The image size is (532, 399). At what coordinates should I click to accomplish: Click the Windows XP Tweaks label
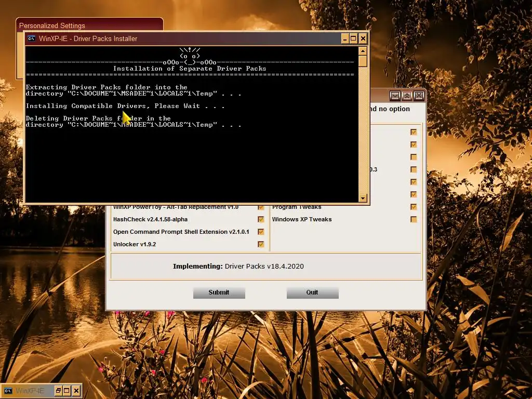tap(302, 220)
